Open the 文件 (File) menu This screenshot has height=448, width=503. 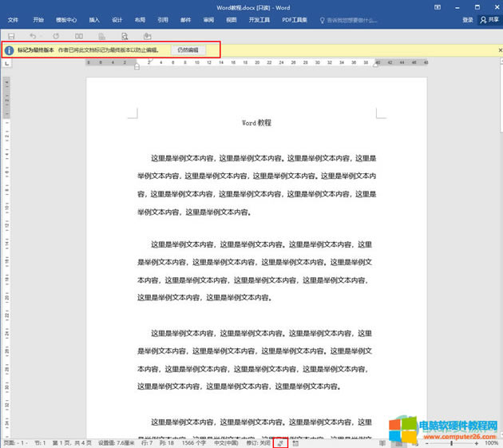click(x=13, y=20)
